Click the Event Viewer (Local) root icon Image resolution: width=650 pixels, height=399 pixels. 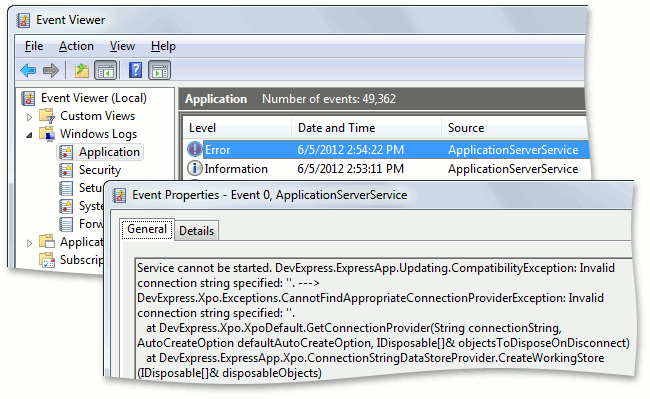(28, 99)
